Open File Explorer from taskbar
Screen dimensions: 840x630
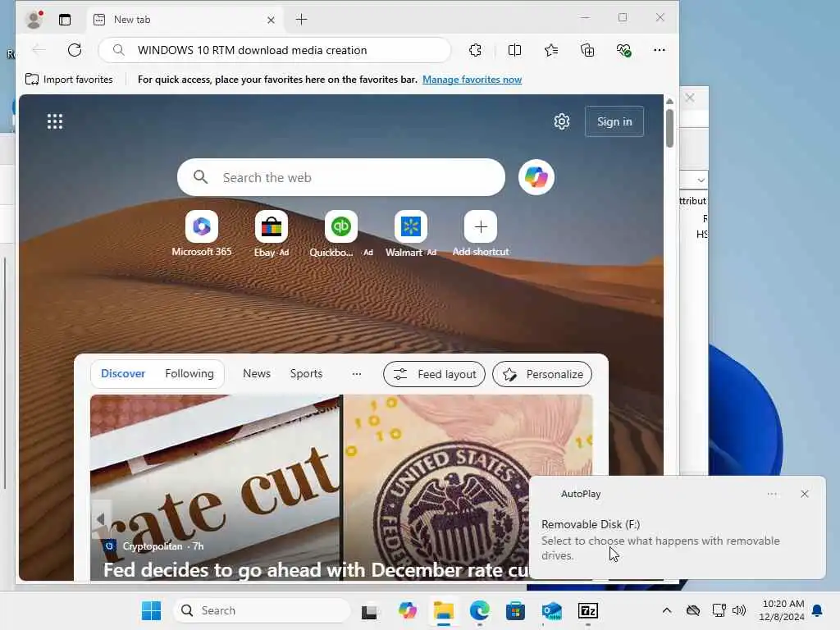(444, 610)
